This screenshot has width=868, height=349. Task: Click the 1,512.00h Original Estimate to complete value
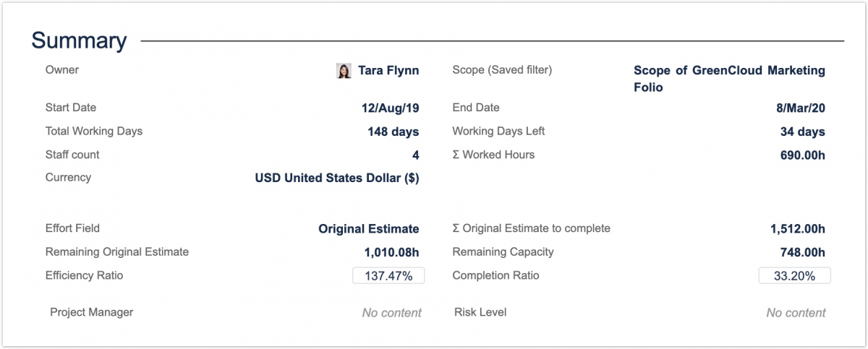(797, 229)
